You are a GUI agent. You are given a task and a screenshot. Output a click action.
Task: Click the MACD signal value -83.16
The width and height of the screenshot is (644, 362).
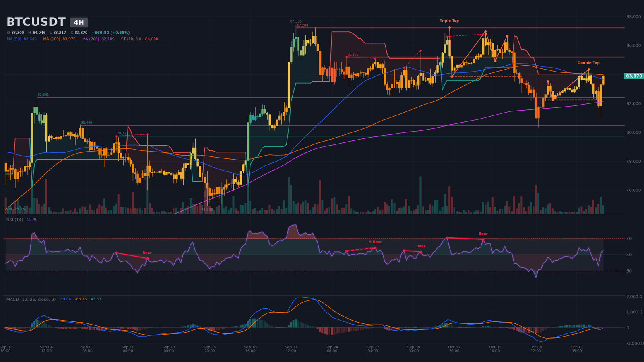[81, 299]
